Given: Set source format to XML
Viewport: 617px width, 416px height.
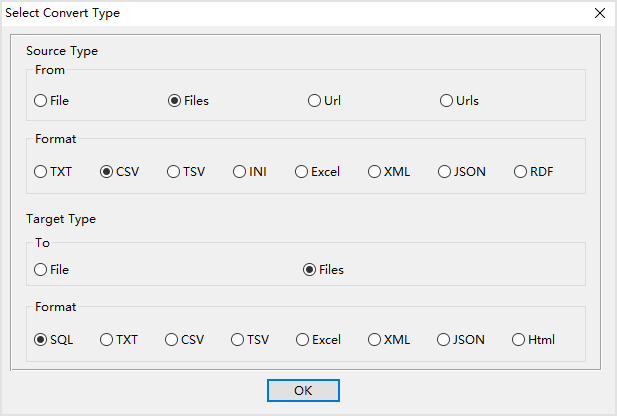Looking at the screenshot, I should (374, 171).
